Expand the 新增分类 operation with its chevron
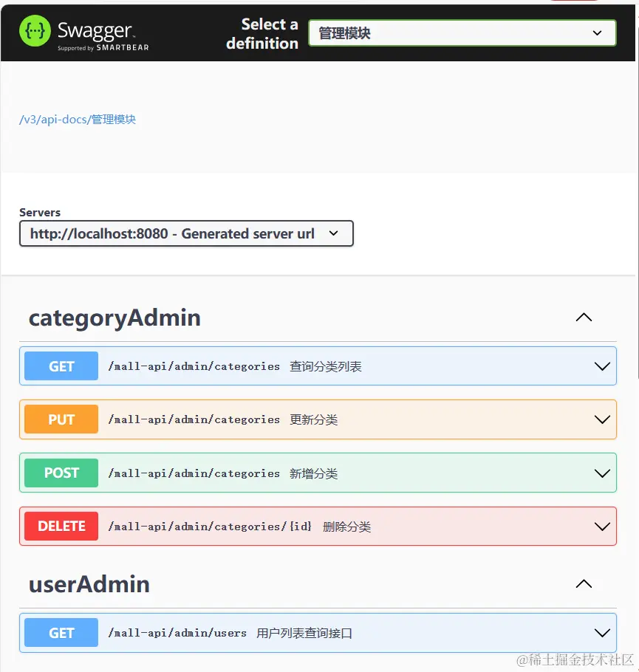 [602, 473]
